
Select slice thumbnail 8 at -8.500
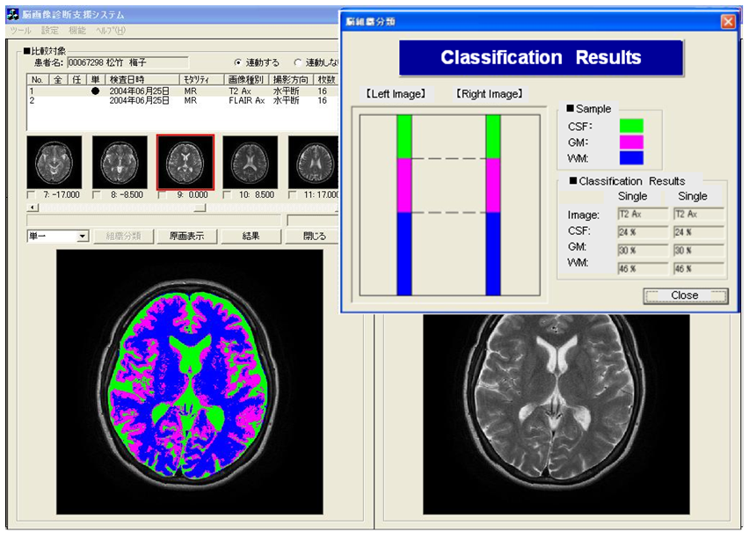point(119,163)
